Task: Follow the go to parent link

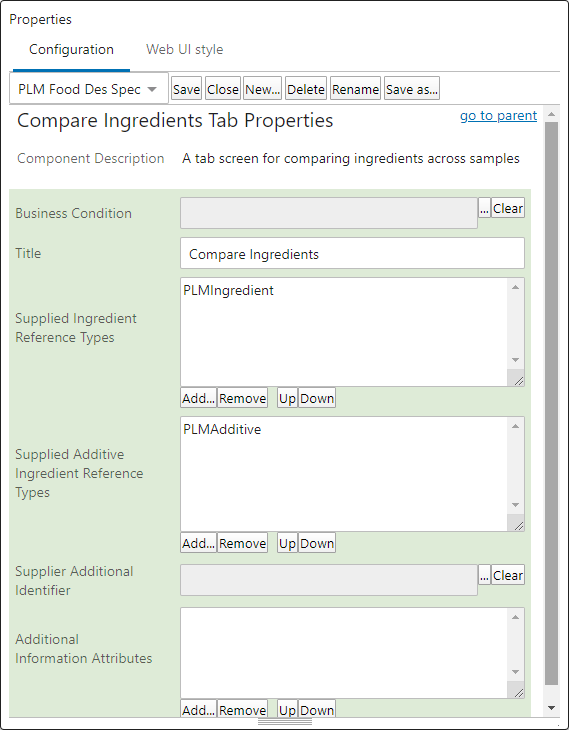Action: 498,115
